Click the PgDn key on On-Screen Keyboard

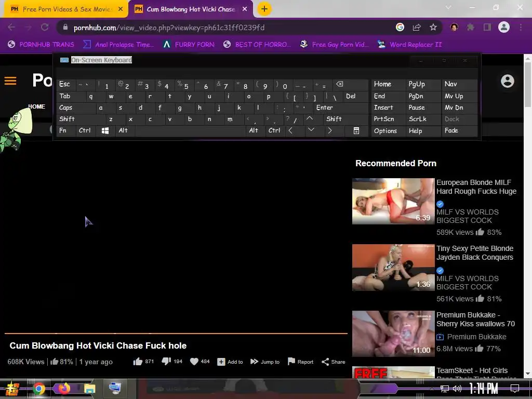coord(423,96)
